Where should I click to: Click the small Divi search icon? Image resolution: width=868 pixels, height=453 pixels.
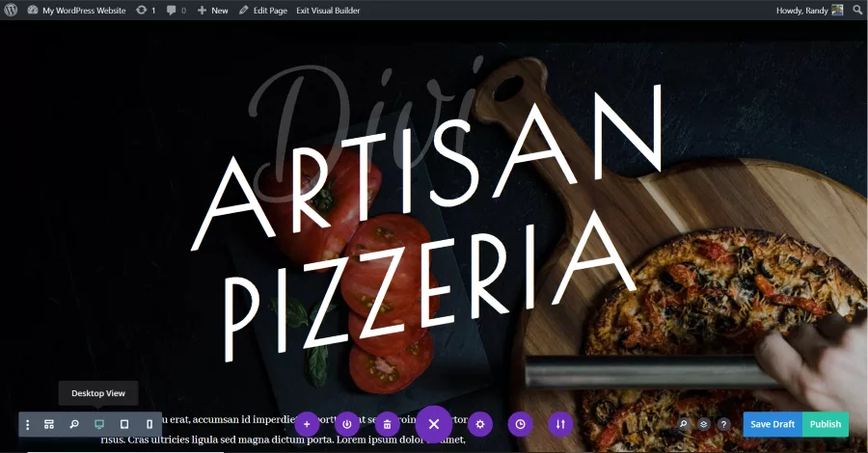pyautogui.click(x=684, y=424)
